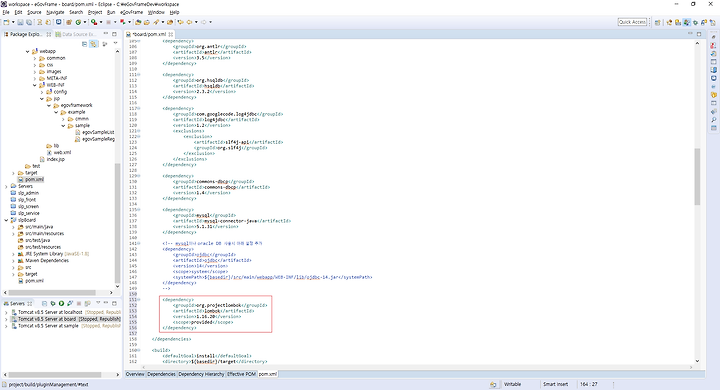Click the Open Type toolbar icon
The width and height of the screenshot is (720, 390).
[x=138, y=22]
